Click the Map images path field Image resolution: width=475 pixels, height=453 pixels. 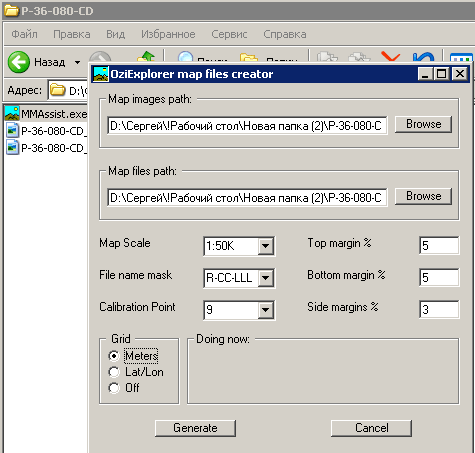tap(247, 126)
